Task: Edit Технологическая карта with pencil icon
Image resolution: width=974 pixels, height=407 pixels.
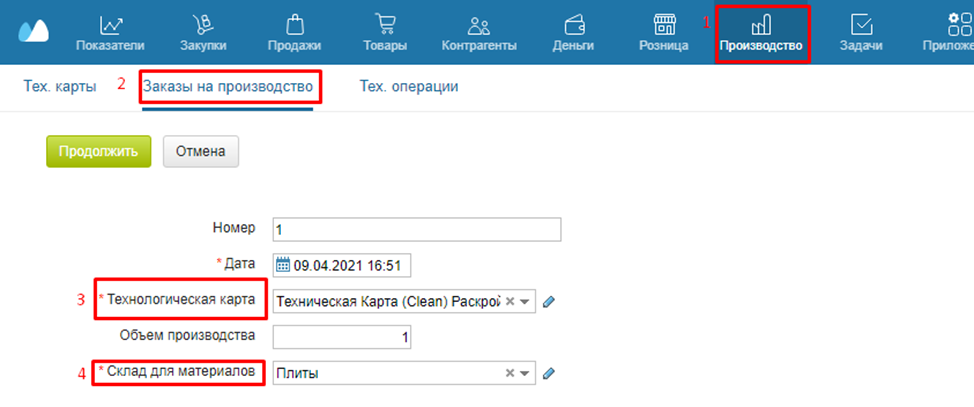Action: [548, 301]
